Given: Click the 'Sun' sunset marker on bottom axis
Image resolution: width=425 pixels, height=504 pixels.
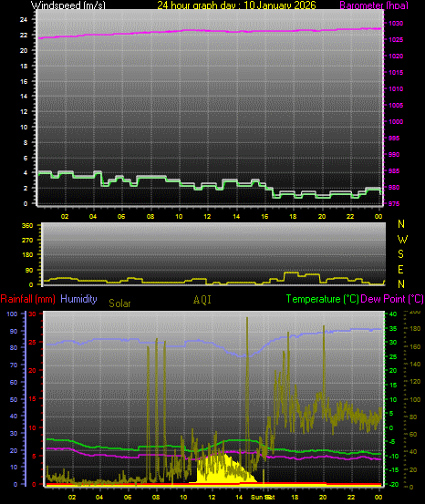Looking at the screenshot, I should tap(257, 498).
